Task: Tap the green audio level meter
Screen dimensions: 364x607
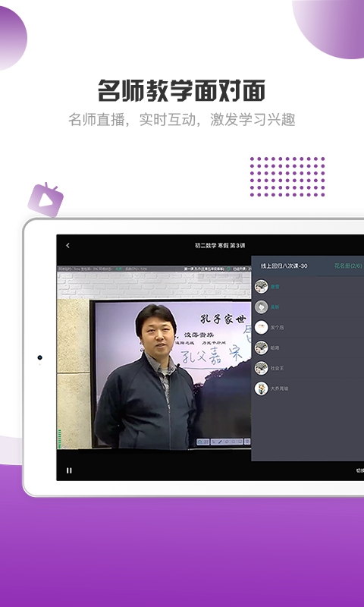Action: pyautogui.click(x=59, y=439)
